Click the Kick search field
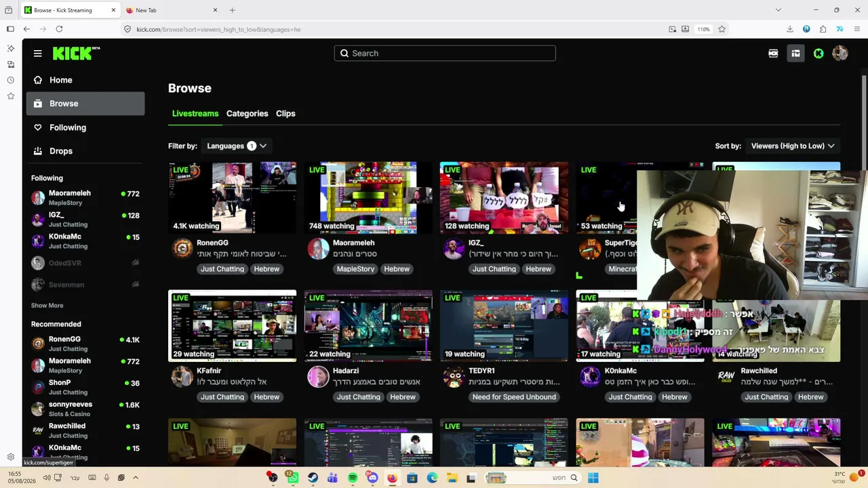The height and width of the screenshot is (488, 868). click(x=445, y=54)
